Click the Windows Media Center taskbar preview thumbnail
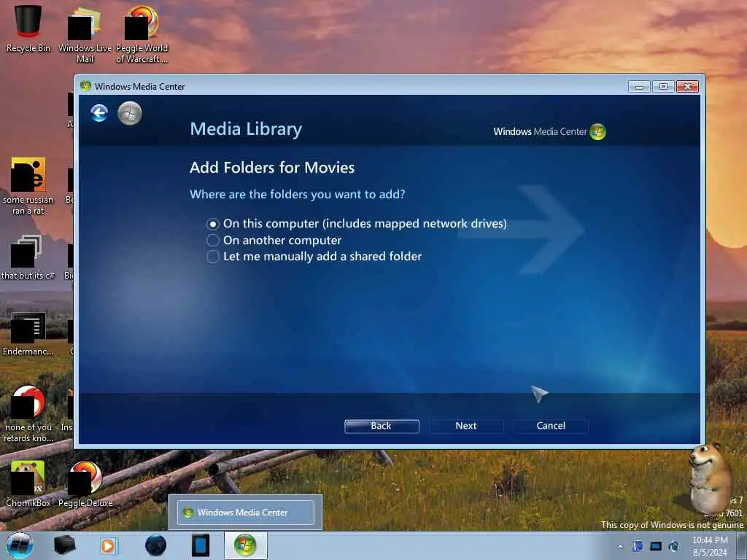Screen dimensions: 747x560 pos(245,513)
